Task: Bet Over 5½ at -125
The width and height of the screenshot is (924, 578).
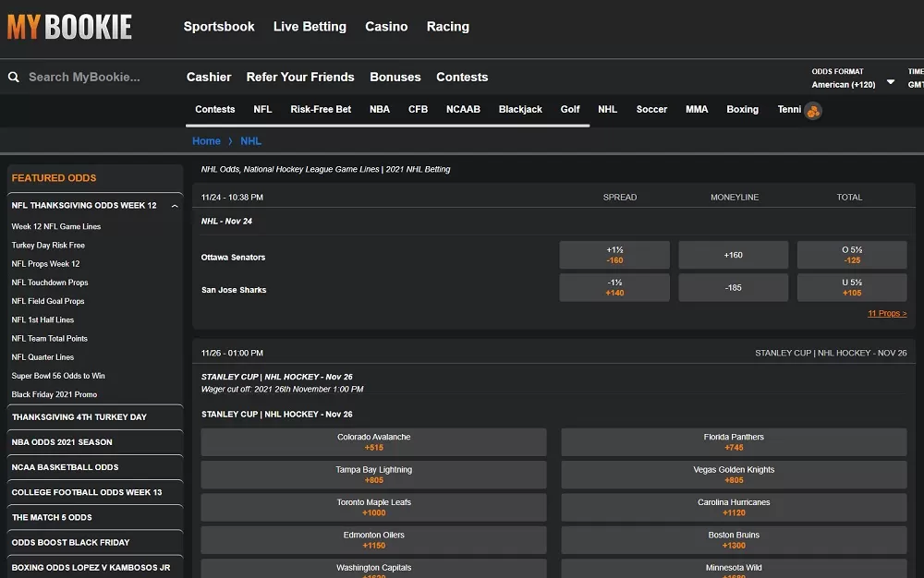Action: 852,255
